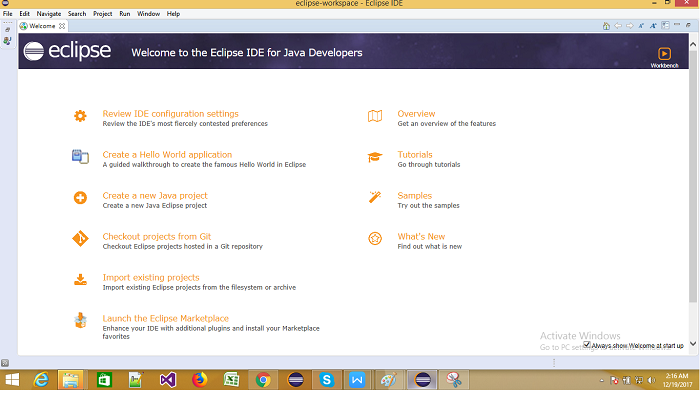The width and height of the screenshot is (700, 393).
Task: Open the Help menu
Action: 173,14
